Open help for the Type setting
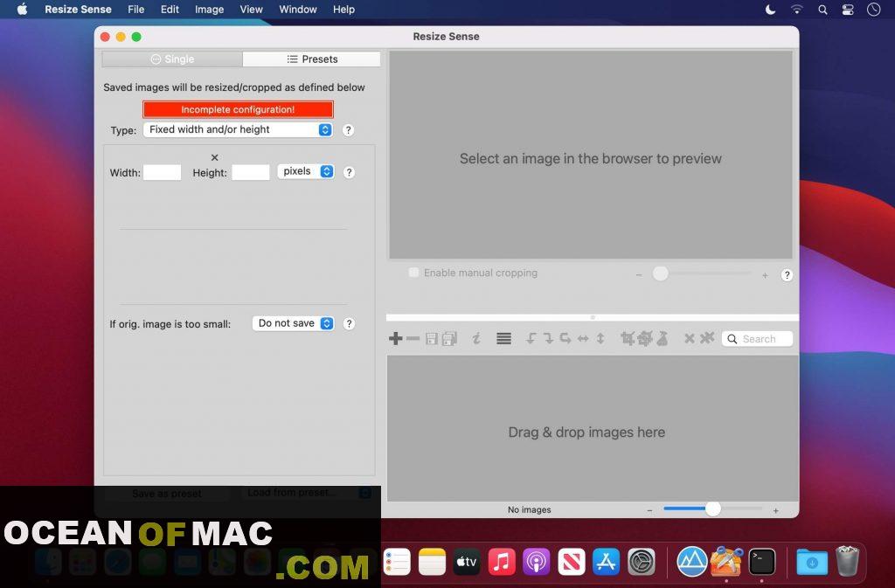 coord(348,130)
